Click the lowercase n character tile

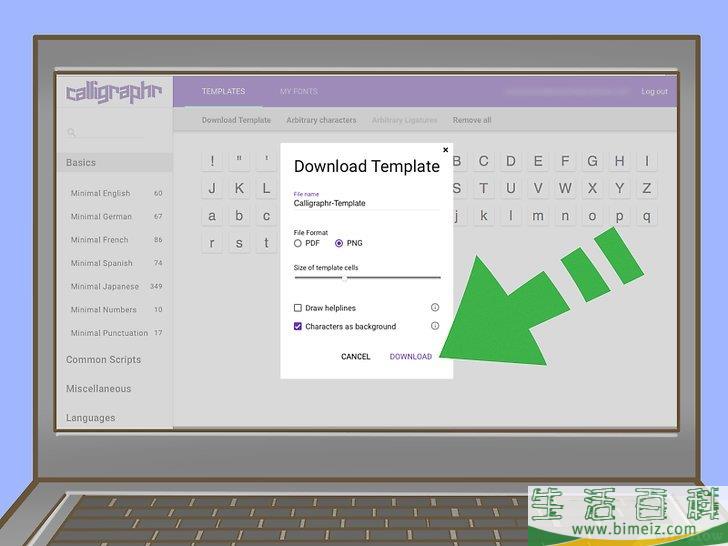click(x=565, y=216)
